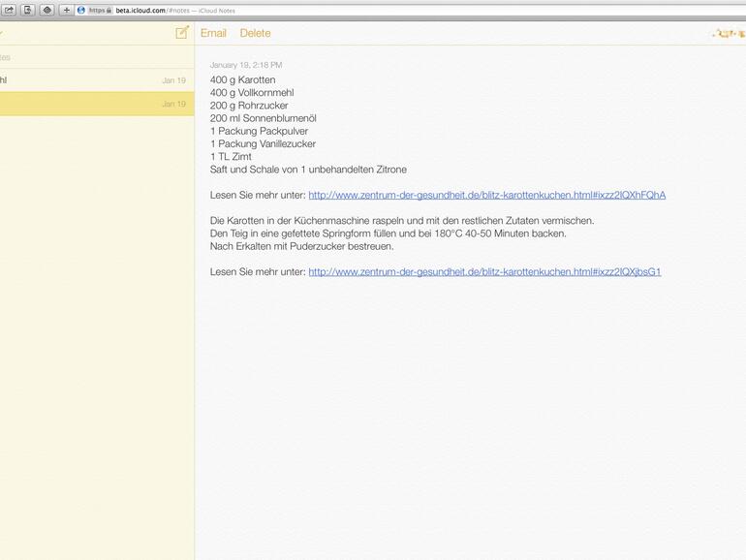Image resolution: width=746 pixels, height=560 pixels.
Task: Click sentence starting 'Den Teig in eine gefettete'
Action: click(389, 233)
